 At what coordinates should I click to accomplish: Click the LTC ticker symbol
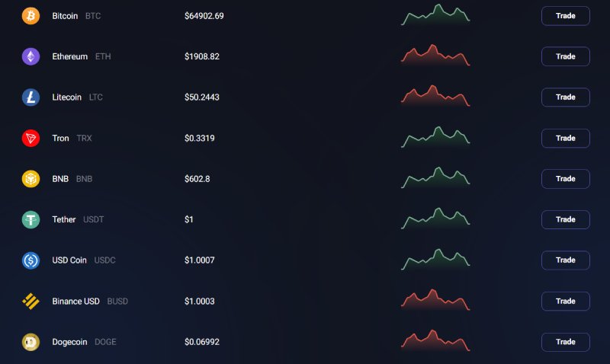96,97
